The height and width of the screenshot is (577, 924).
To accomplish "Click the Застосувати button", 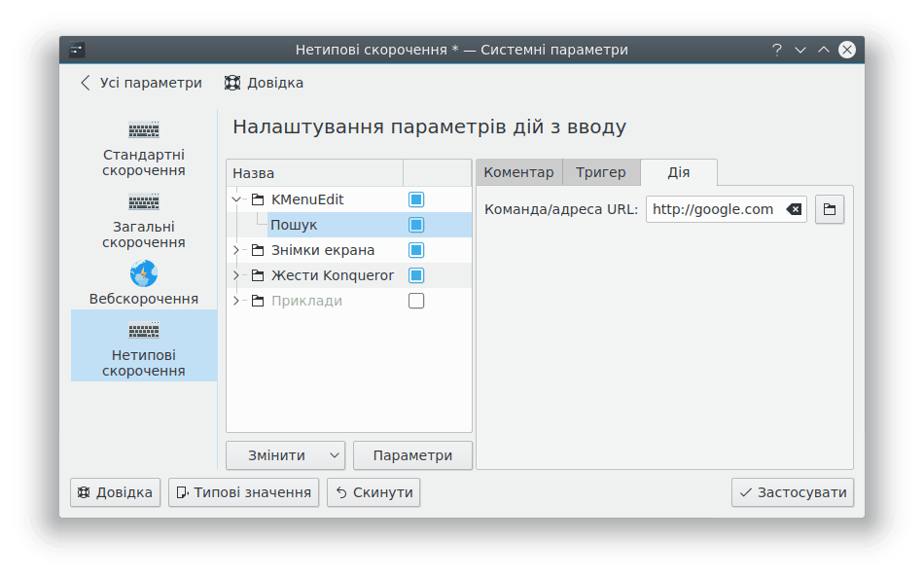I will [x=793, y=492].
